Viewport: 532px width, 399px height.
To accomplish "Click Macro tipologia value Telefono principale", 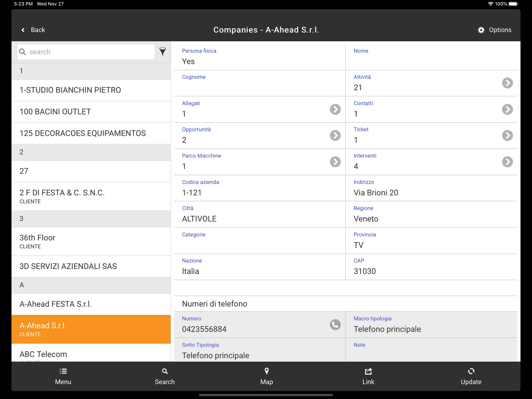I will click(x=387, y=329).
